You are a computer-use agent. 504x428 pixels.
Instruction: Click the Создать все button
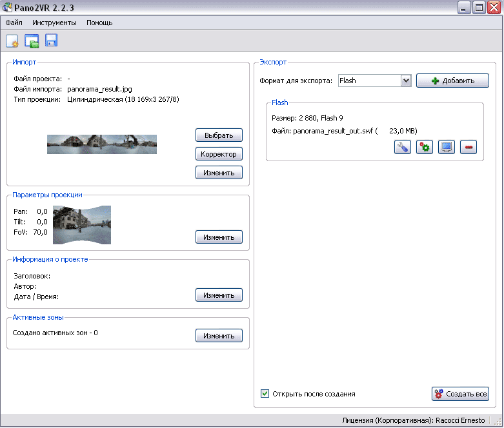[460, 394]
